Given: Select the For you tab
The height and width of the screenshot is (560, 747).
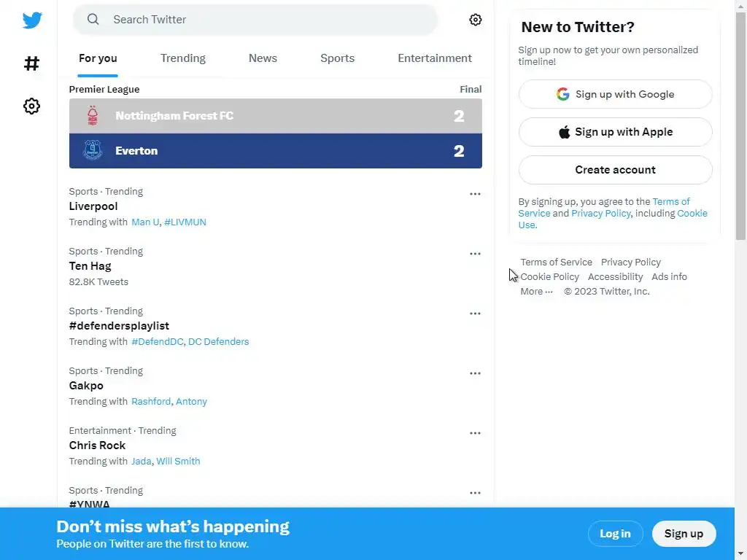Looking at the screenshot, I should [x=98, y=58].
